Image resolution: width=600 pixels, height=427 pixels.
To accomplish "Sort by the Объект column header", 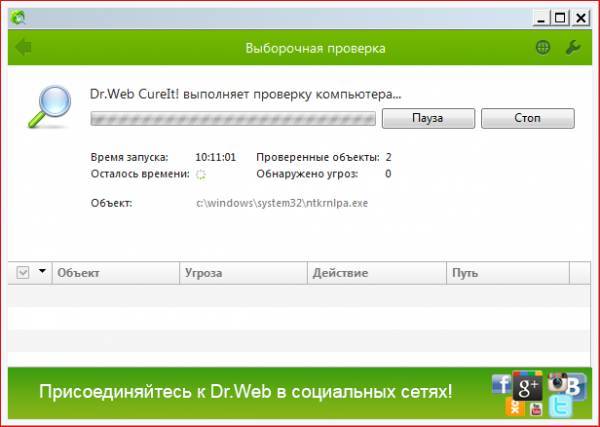I will [116, 273].
